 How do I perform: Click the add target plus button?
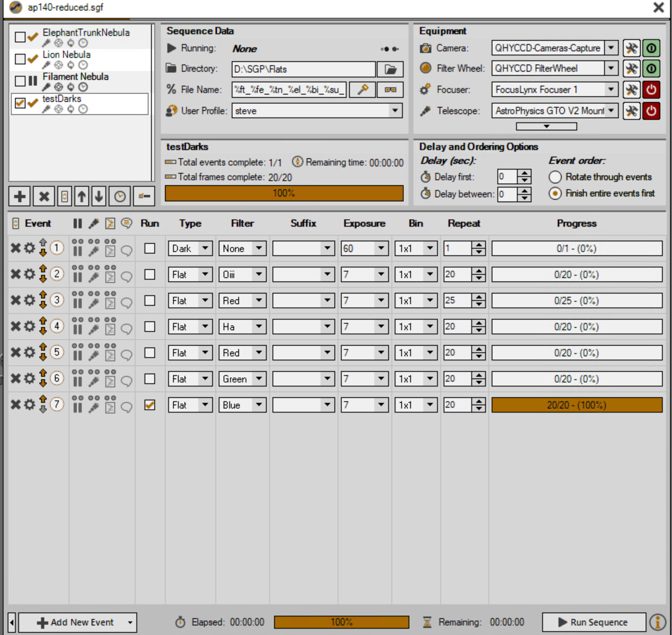click(x=20, y=196)
